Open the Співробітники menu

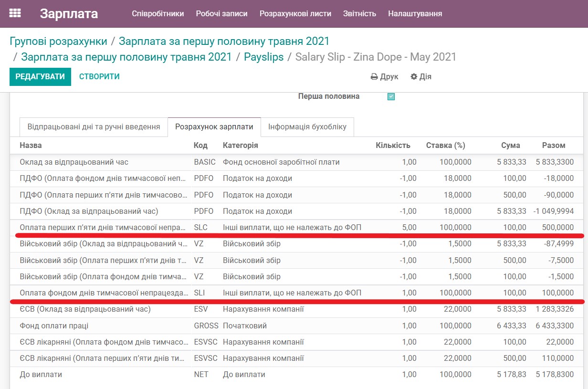click(x=158, y=14)
